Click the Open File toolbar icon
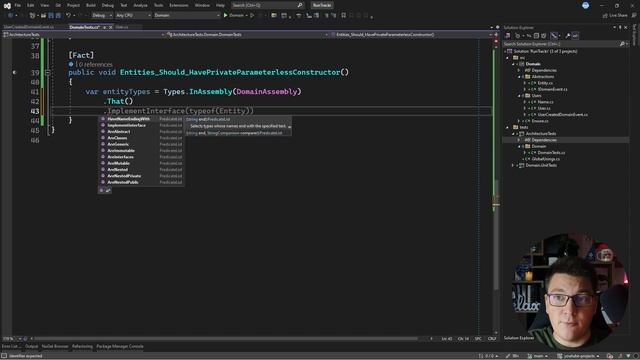Viewport: 640px width, 360px height. (43, 16)
